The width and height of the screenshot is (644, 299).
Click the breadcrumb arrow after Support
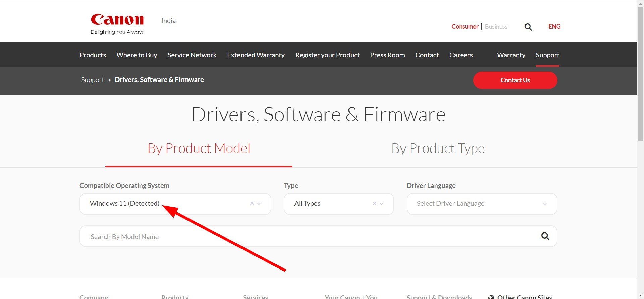tap(109, 80)
